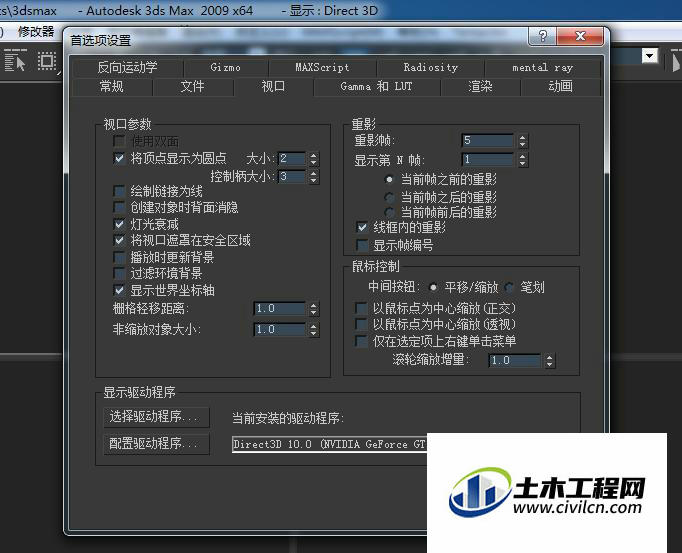Select 笔划 middle button option
The image size is (682, 553).
[508, 287]
